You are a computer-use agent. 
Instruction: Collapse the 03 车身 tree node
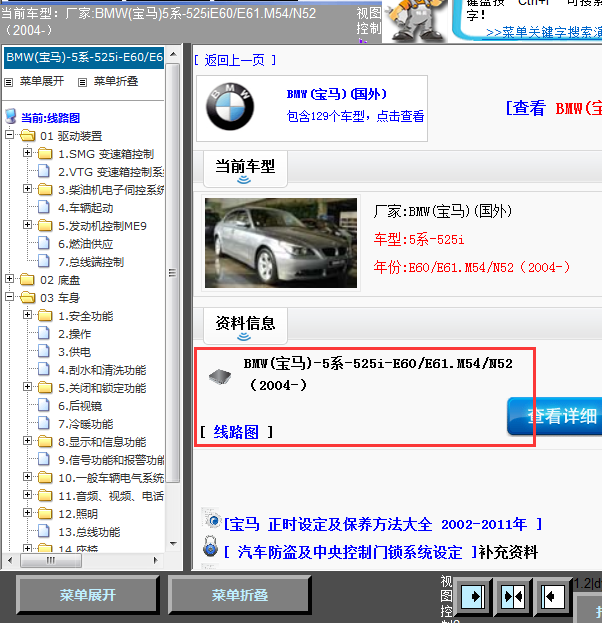tap(9, 297)
